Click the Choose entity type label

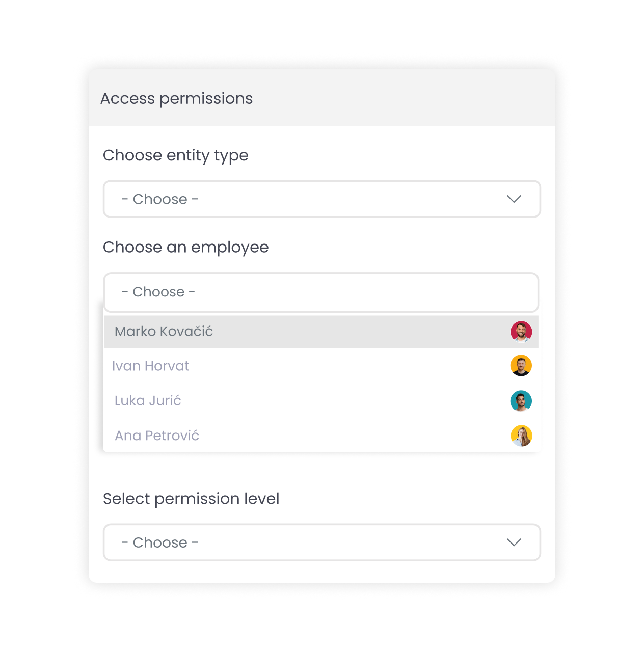(x=176, y=155)
